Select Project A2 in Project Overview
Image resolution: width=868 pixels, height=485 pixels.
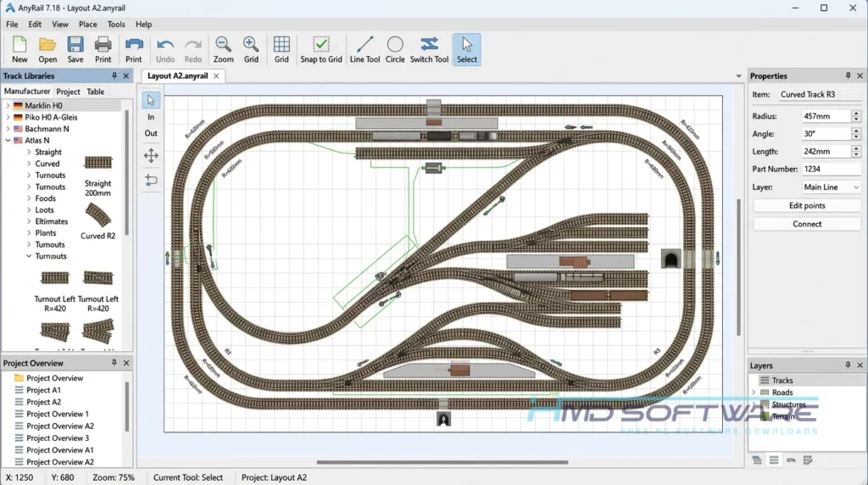point(44,402)
